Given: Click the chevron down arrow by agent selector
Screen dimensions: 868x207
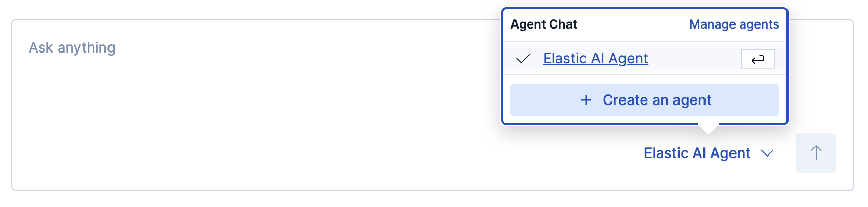Looking at the screenshot, I should coord(767,153).
